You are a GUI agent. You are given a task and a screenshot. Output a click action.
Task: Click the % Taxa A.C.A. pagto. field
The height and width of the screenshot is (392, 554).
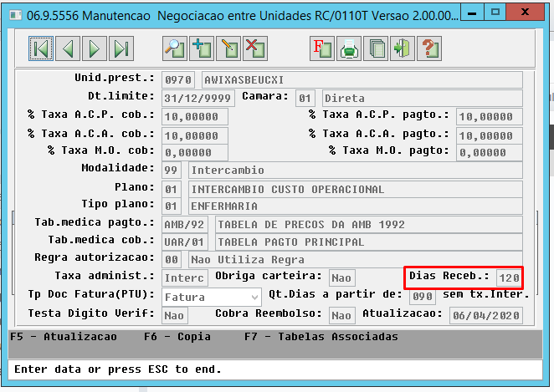point(490,135)
